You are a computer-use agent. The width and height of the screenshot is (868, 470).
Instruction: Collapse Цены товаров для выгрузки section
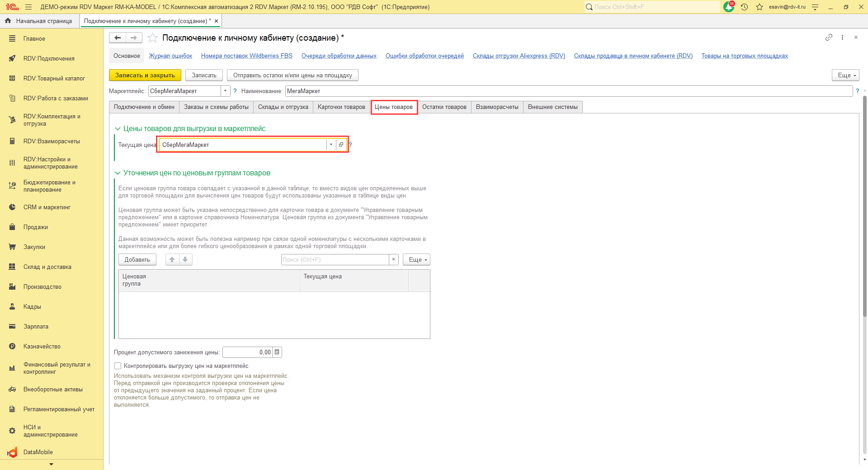coord(118,129)
